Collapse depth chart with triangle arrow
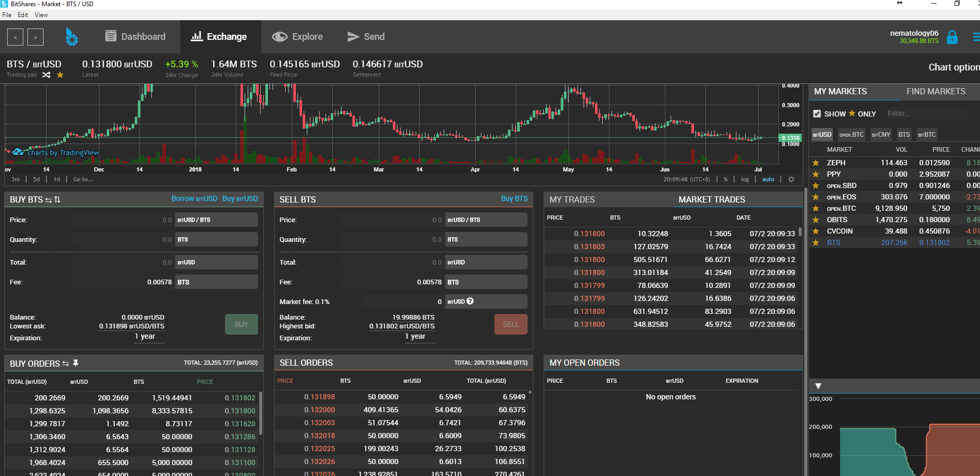 tap(818, 386)
